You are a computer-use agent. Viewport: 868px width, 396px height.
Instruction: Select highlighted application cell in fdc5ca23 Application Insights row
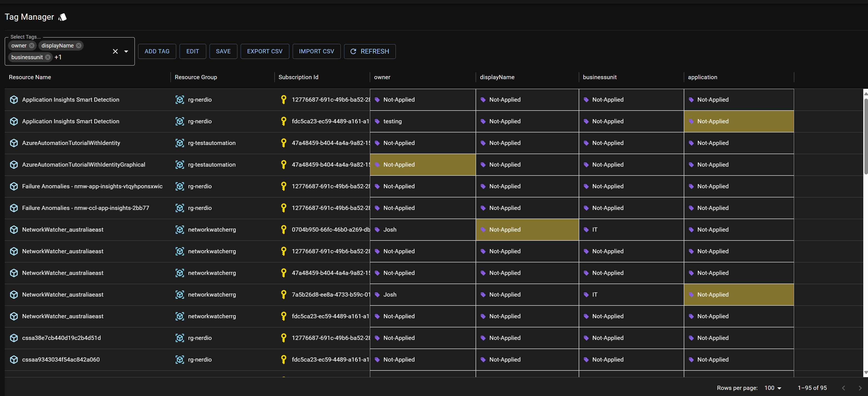click(739, 122)
